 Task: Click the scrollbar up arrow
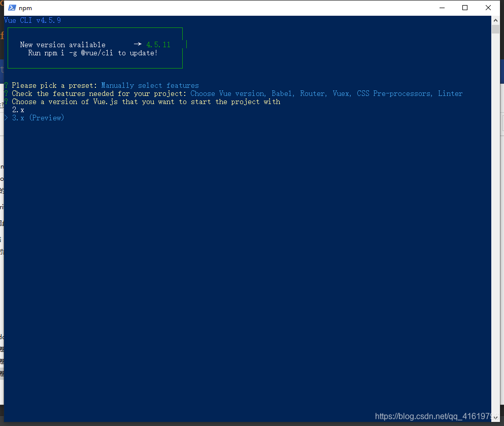click(x=495, y=20)
